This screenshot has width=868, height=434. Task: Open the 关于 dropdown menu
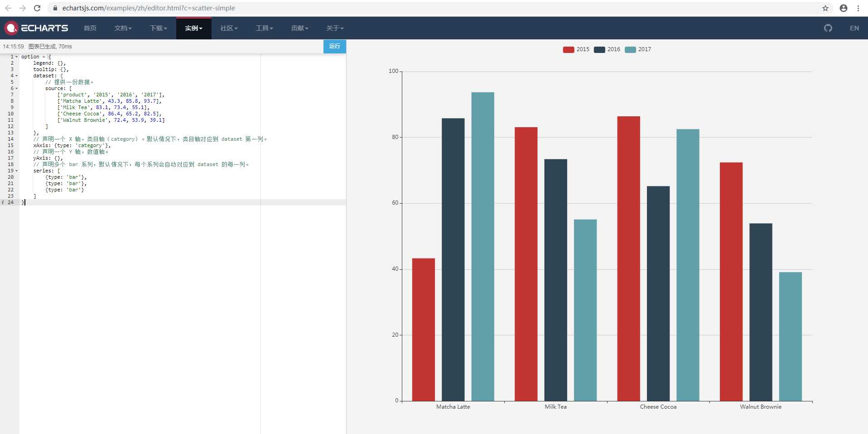[335, 28]
